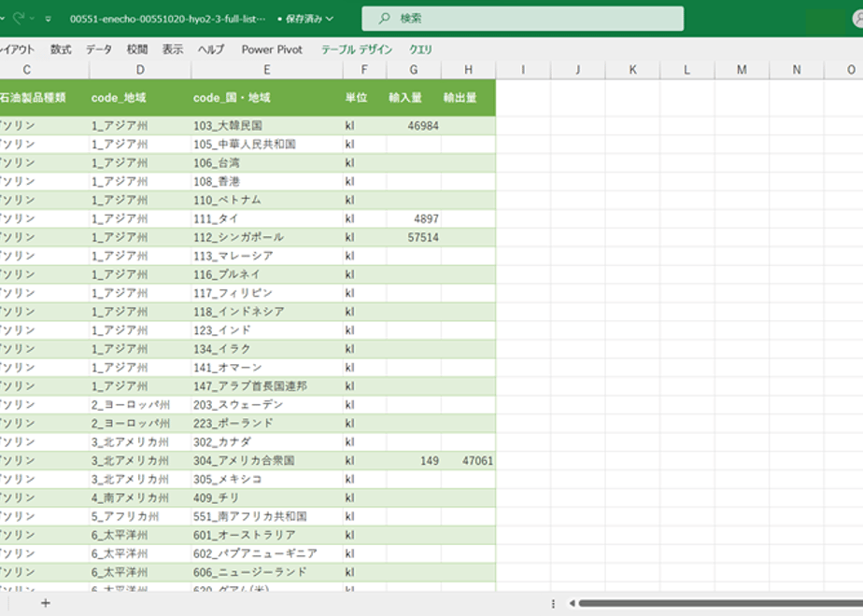Viewport: 863px width, 616px height.
Task: Click the 輸入量 table header cell
Action: tap(414, 98)
